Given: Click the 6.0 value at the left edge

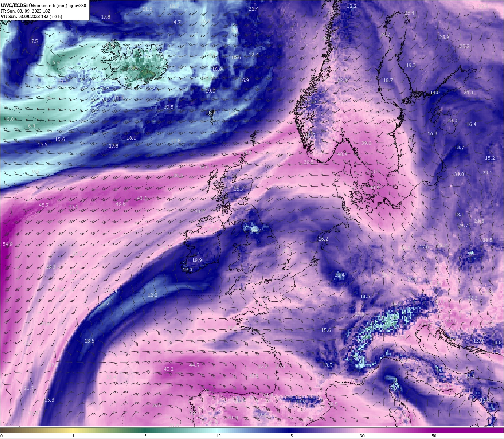Looking at the screenshot, I should coord(10,119).
